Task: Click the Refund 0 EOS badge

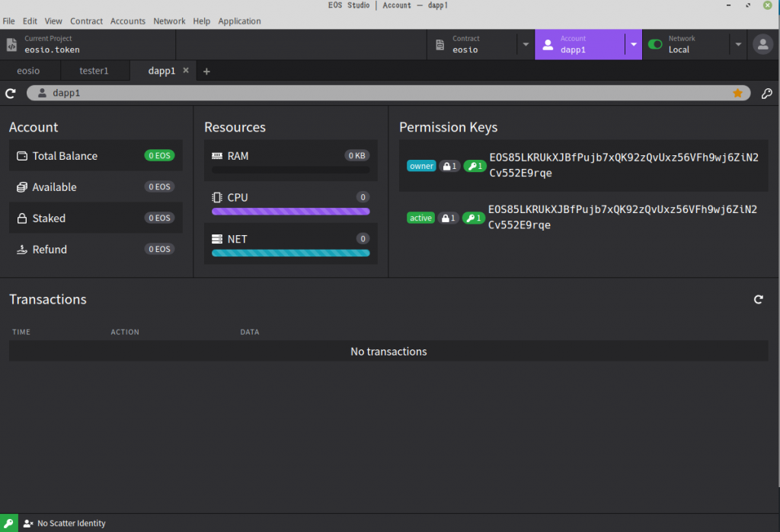Action: point(159,249)
